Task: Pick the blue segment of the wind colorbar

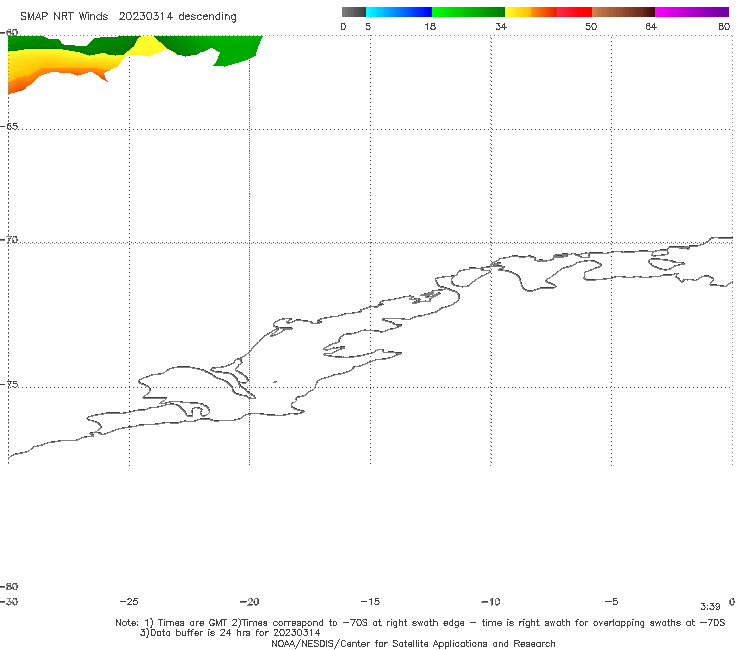Action: tap(399, 12)
